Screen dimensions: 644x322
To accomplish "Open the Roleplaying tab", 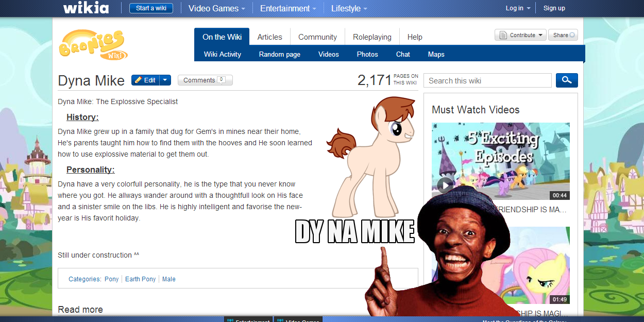I will coord(372,37).
